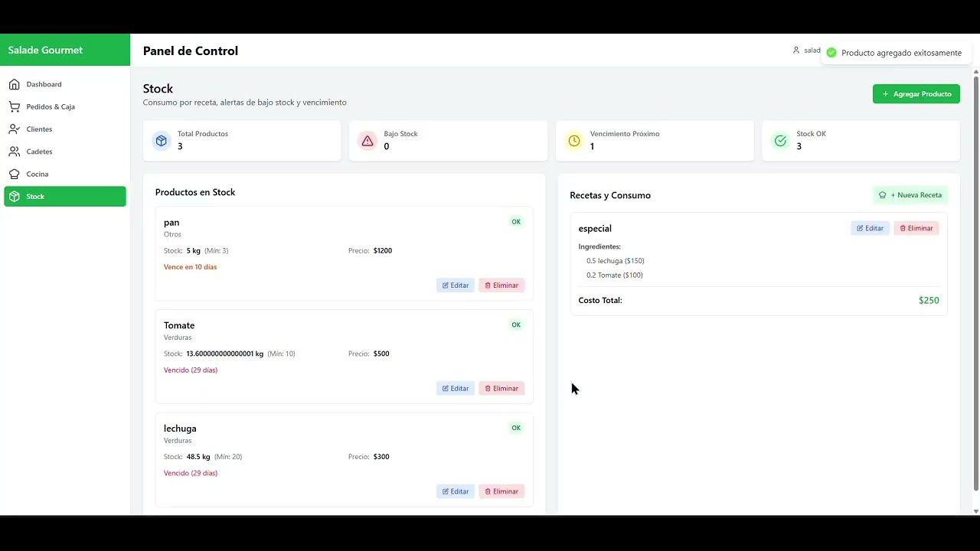Click the plus icon on Agregar Producto

pos(886,94)
